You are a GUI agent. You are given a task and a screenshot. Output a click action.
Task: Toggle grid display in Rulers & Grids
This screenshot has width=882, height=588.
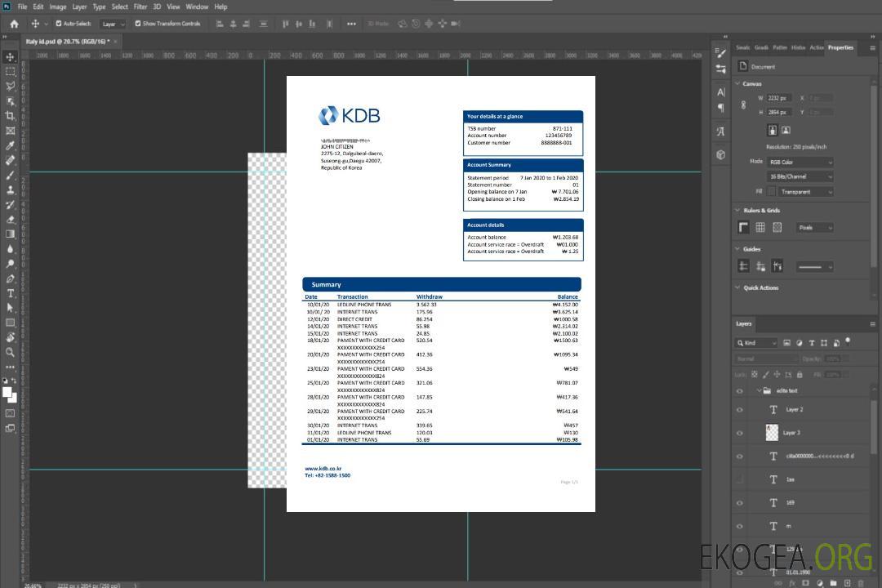(760, 227)
